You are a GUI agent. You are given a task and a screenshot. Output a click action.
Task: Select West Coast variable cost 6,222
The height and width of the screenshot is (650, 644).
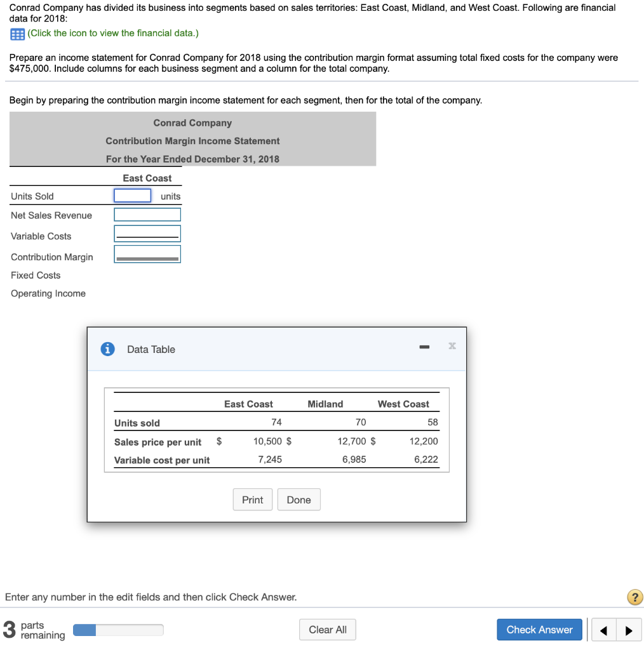pyautogui.click(x=426, y=460)
